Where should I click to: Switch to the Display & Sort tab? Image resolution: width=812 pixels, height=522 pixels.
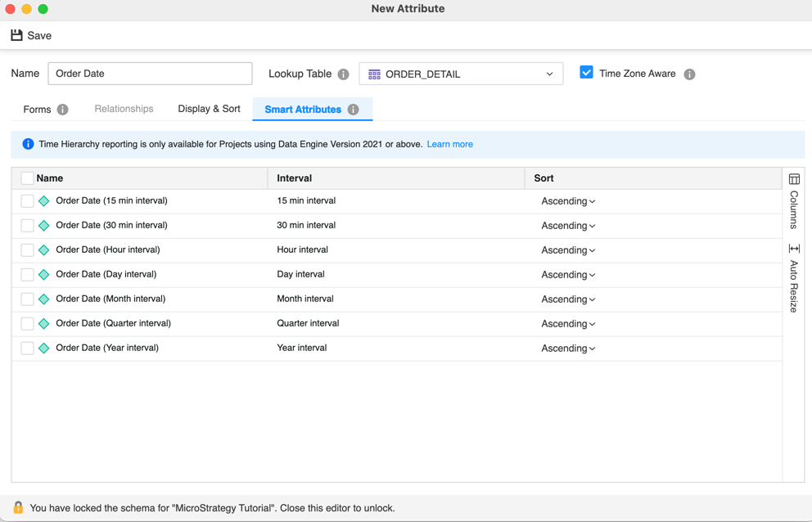point(209,109)
